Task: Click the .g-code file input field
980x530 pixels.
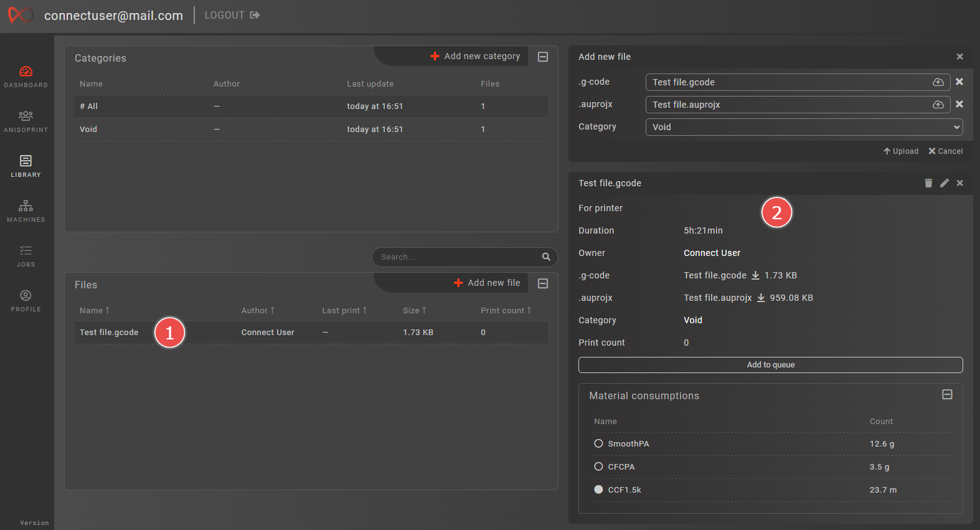Action: coord(798,82)
